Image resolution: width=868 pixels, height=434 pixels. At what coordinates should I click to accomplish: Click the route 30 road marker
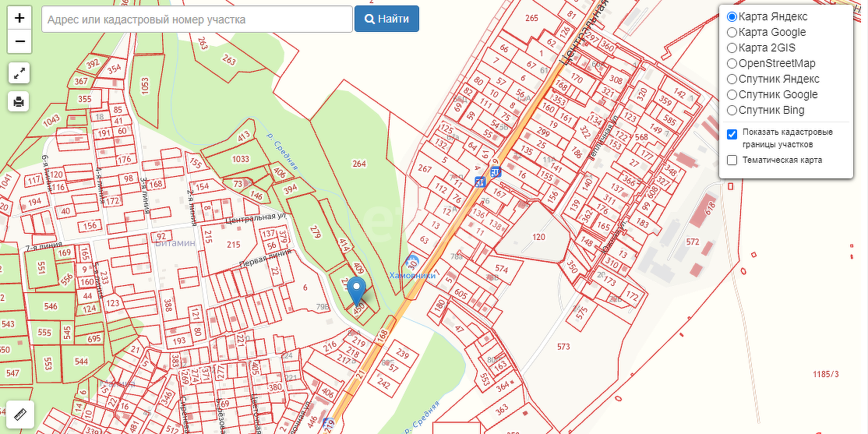(413, 263)
